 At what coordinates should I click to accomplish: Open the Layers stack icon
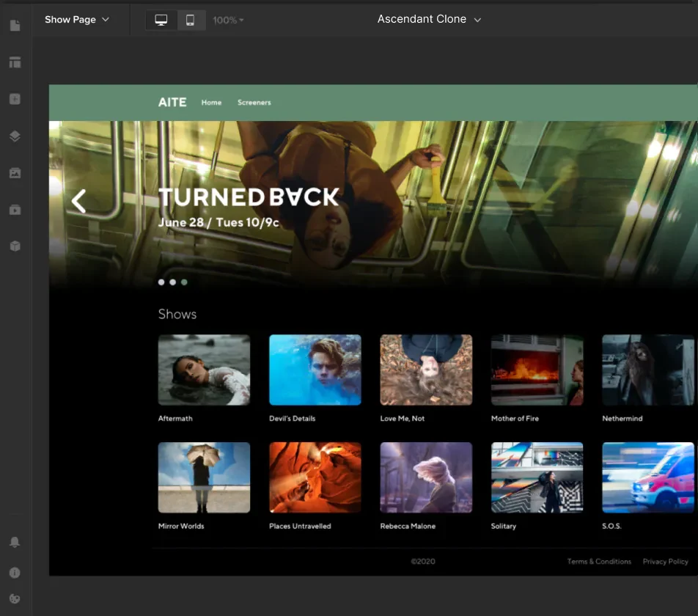[x=15, y=136]
